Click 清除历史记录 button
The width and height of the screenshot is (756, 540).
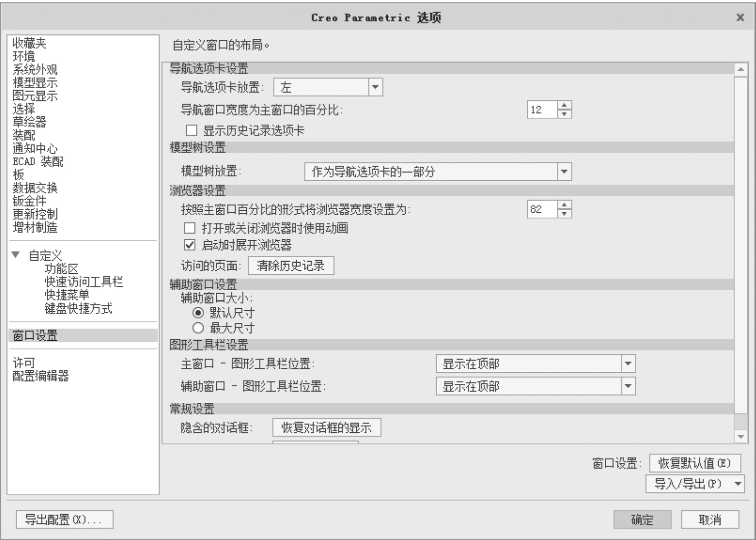291,266
